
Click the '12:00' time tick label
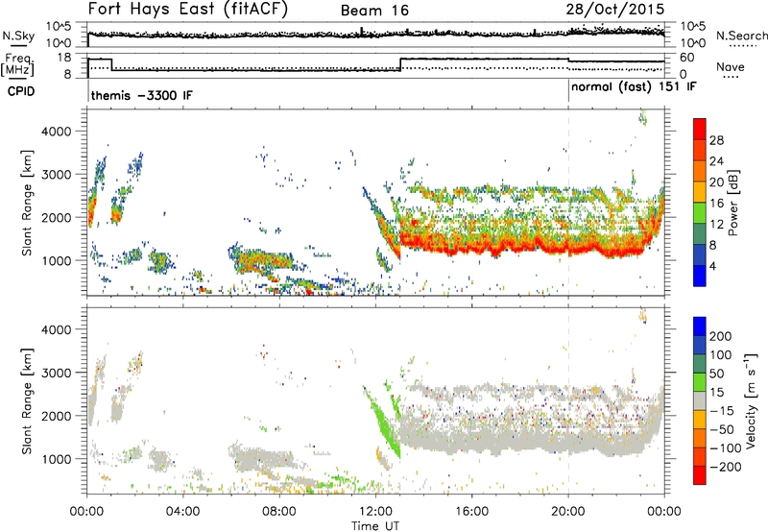pyautogui.click(x=375, y=512)
